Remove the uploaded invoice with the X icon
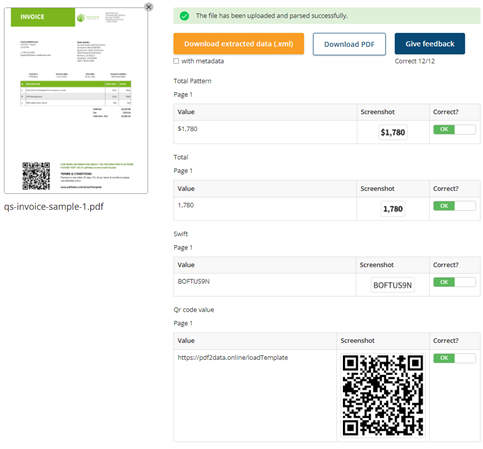The width and height of the screenshot is (483, 449). coord(149,7)
